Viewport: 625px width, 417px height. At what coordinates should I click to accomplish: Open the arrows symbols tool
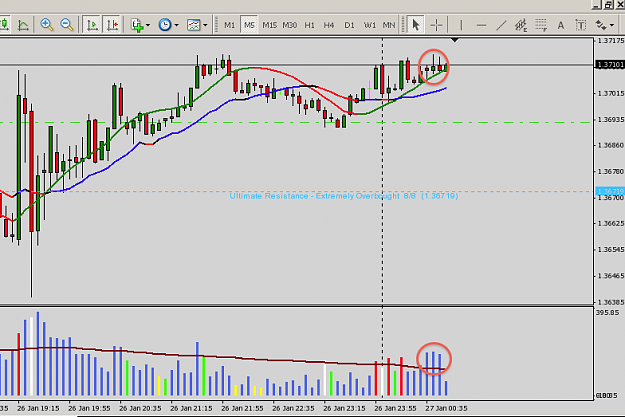(601, 25)
